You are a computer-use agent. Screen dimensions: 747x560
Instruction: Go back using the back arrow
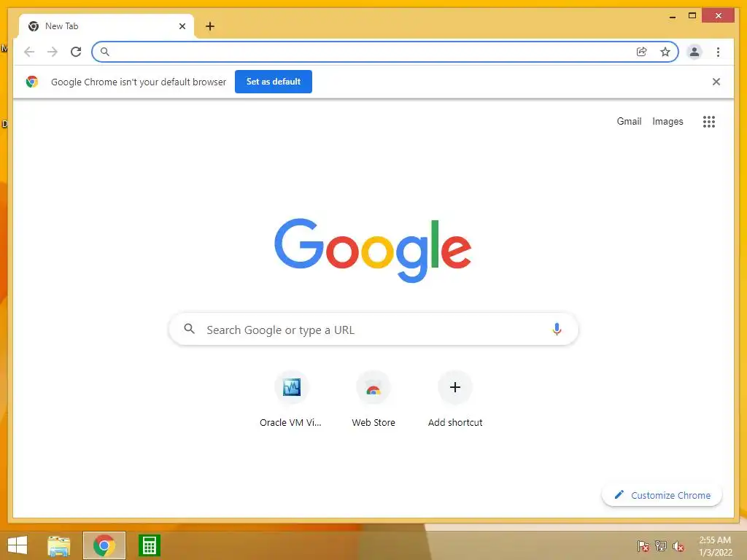tap(29, 52)
